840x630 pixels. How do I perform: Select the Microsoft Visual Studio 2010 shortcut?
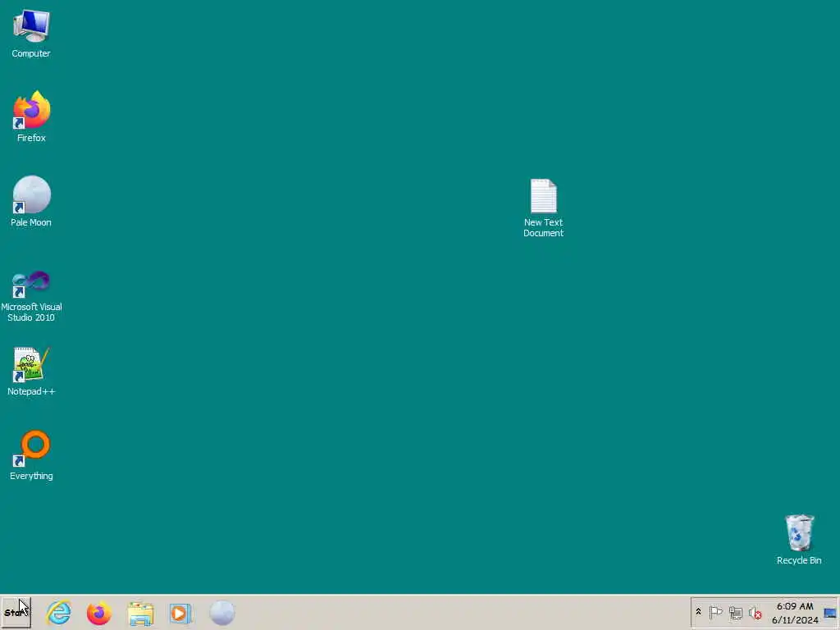[x=31, y=296]
